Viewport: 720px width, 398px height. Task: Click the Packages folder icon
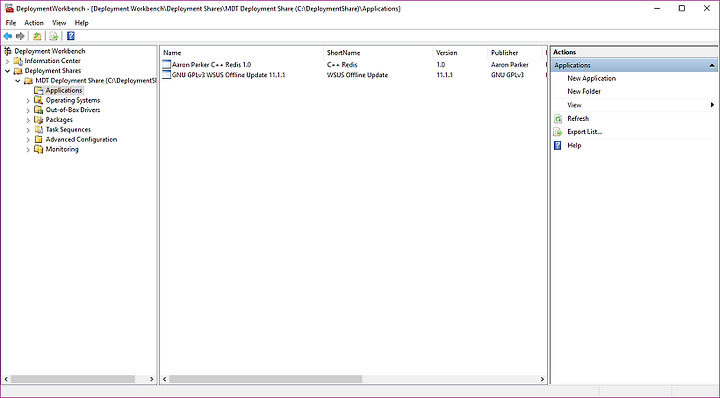(x=39, y=120)
